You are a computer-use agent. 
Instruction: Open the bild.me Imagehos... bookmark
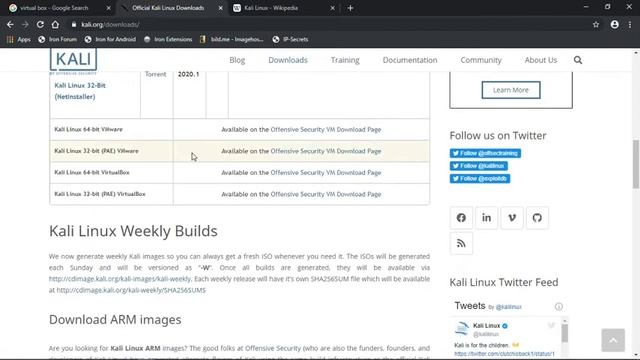(231, 39)
